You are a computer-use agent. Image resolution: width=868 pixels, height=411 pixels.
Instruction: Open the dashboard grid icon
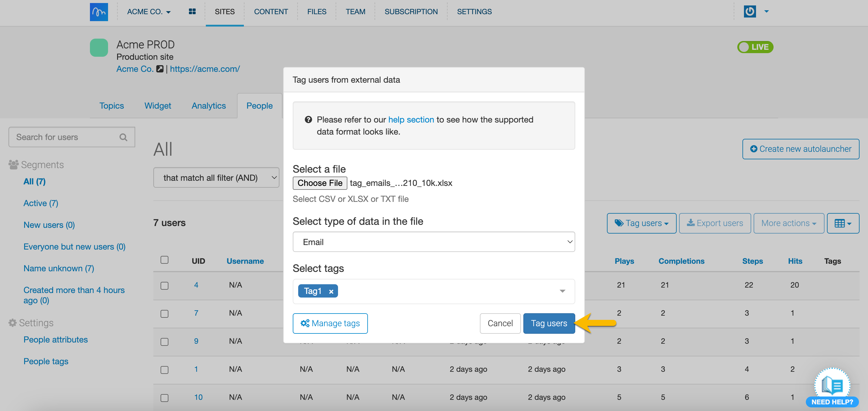tap(192, 12)
